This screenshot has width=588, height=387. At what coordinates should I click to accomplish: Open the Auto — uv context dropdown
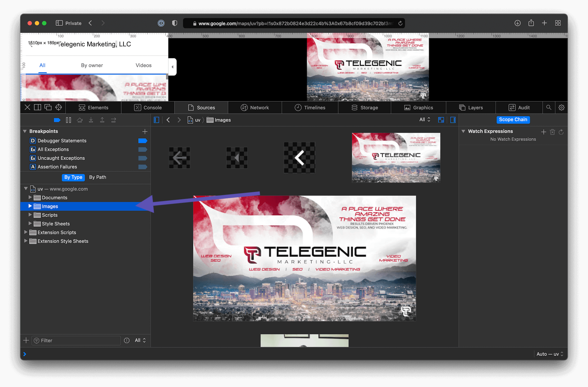coord(550,354)
